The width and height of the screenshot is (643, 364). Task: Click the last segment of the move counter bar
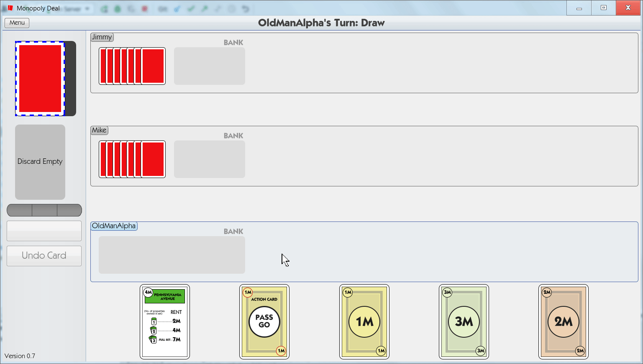69,210
